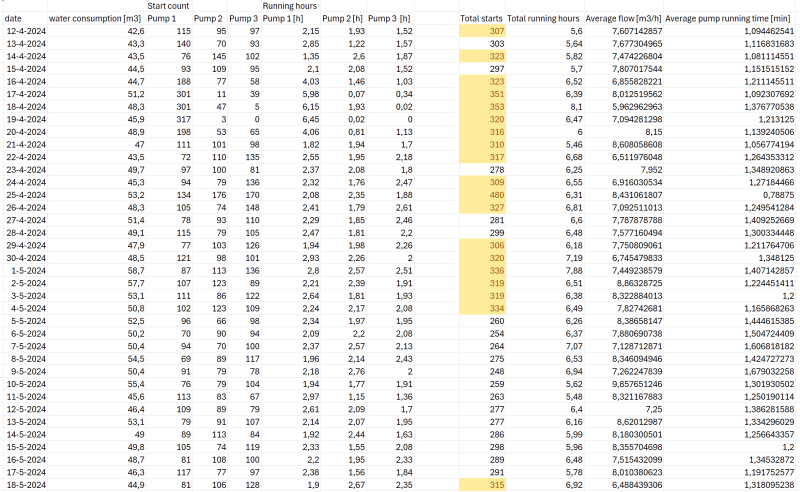
Task: Click the 'Start count' header cell
Action: (168, 6)
